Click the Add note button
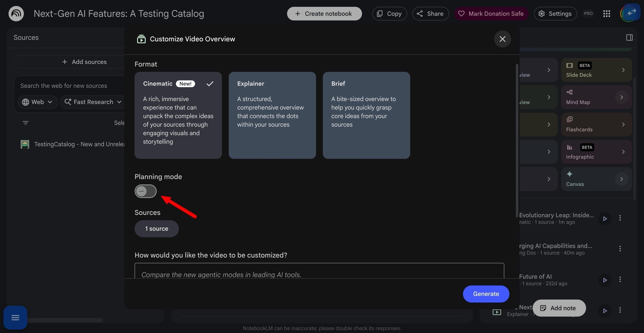644x333 pixels. tap(559, 308)
